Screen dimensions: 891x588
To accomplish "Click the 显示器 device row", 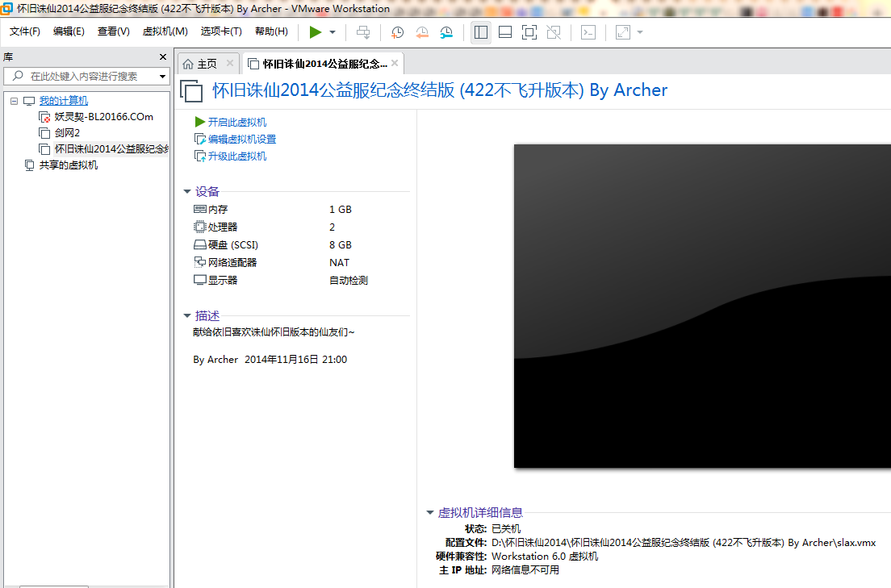I will [x=301, y=280].
